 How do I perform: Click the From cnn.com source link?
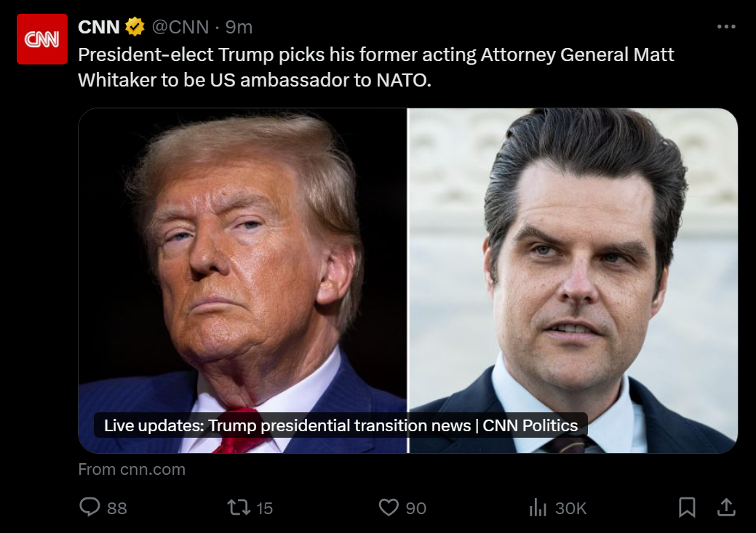(132, 469)
